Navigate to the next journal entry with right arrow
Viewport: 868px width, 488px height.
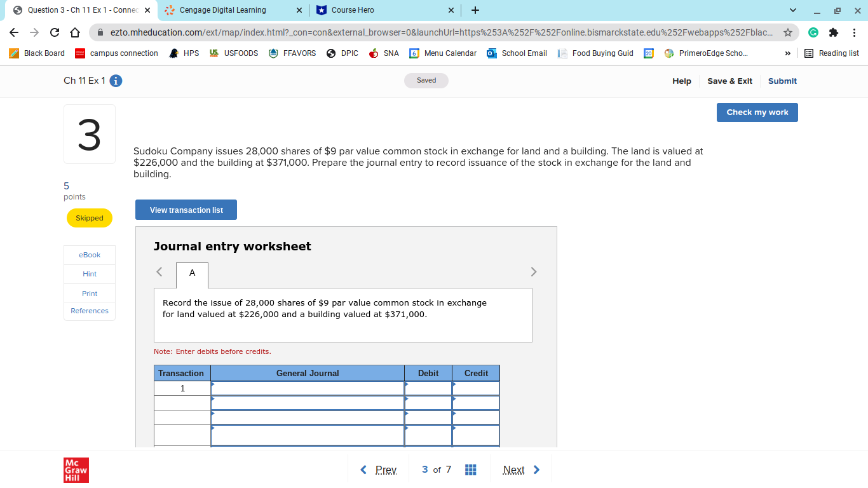tap(534, 271)
